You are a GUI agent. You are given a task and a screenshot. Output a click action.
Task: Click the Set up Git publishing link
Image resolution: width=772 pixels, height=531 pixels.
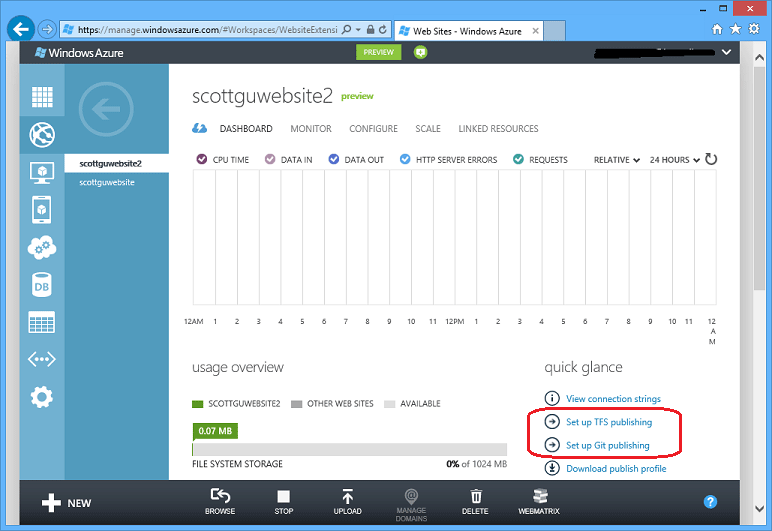pos(608,445)
